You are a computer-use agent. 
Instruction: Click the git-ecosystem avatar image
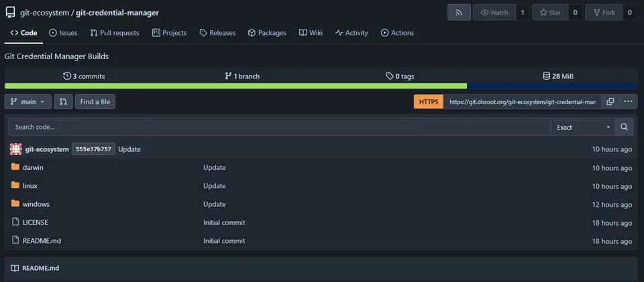pyautogui.click(x=15, y=149)
